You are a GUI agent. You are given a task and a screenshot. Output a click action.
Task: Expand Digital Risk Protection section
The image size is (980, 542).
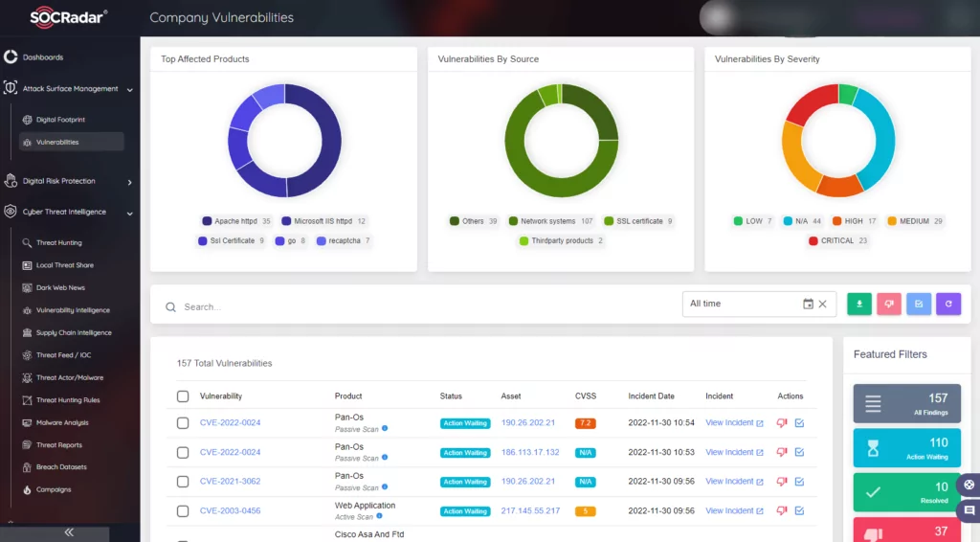pyautogui.click(x=130, y=182)
